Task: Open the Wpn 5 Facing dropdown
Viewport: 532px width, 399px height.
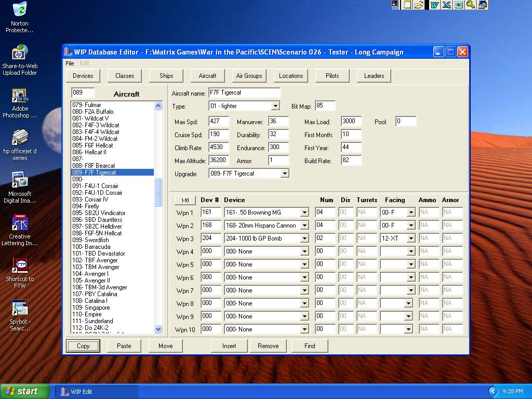Action: (411, 264)
